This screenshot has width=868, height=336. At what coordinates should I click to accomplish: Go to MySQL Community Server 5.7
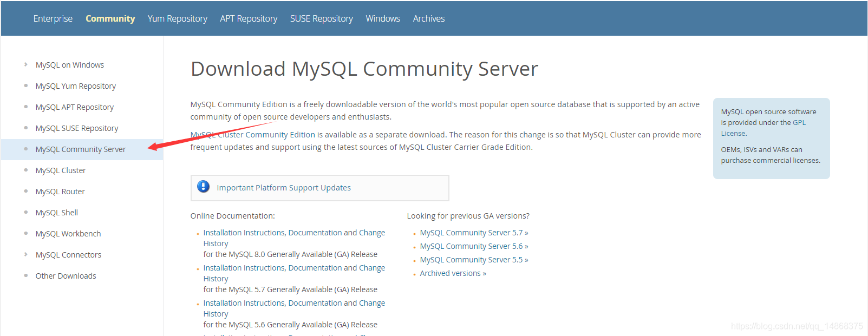click(474, 233)
